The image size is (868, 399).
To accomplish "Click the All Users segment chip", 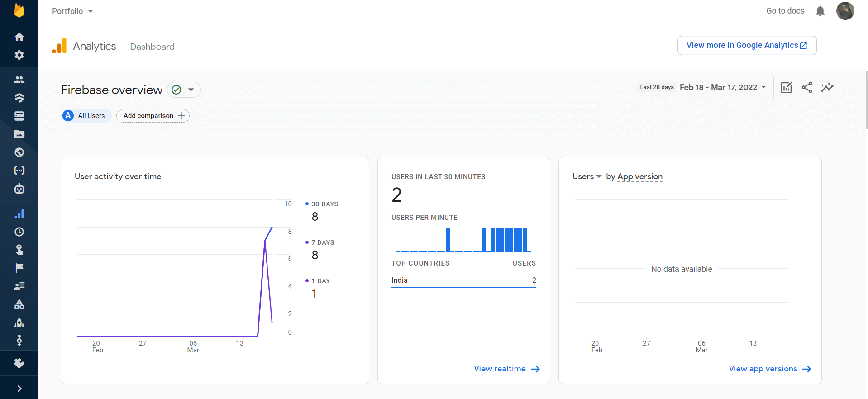I will 86,116.
